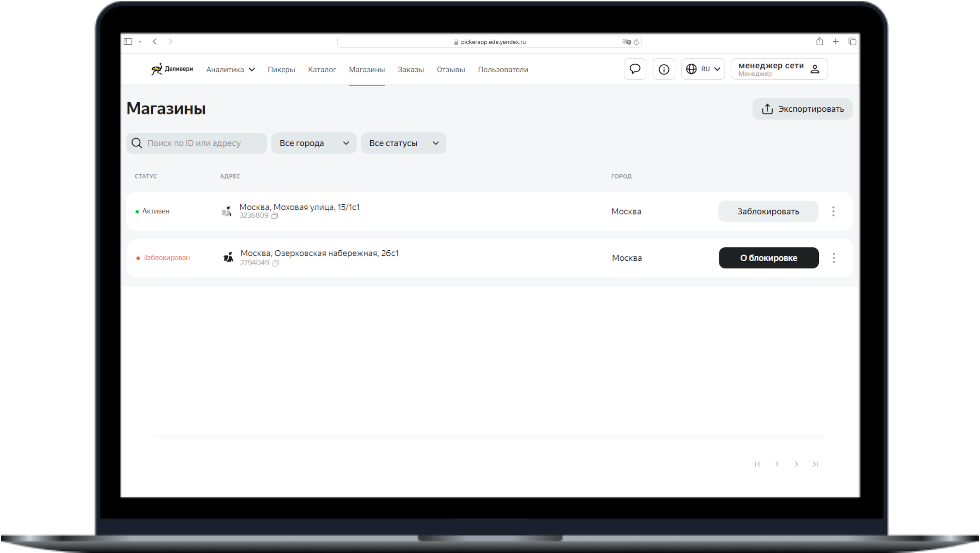Screen dimensions: 980x553
Task: Open a new browser tab
Action: coord(835,41)
